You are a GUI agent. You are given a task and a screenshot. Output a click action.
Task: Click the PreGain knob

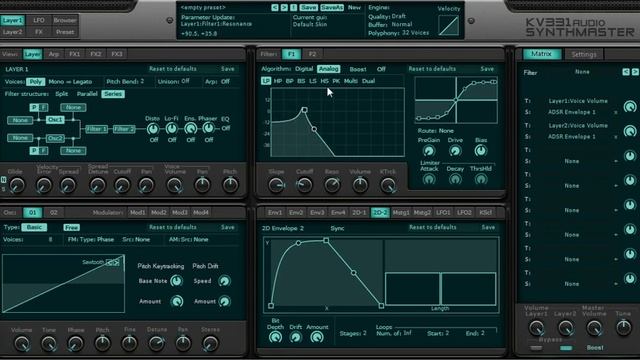pyautogui.click(x=429, y=151)
